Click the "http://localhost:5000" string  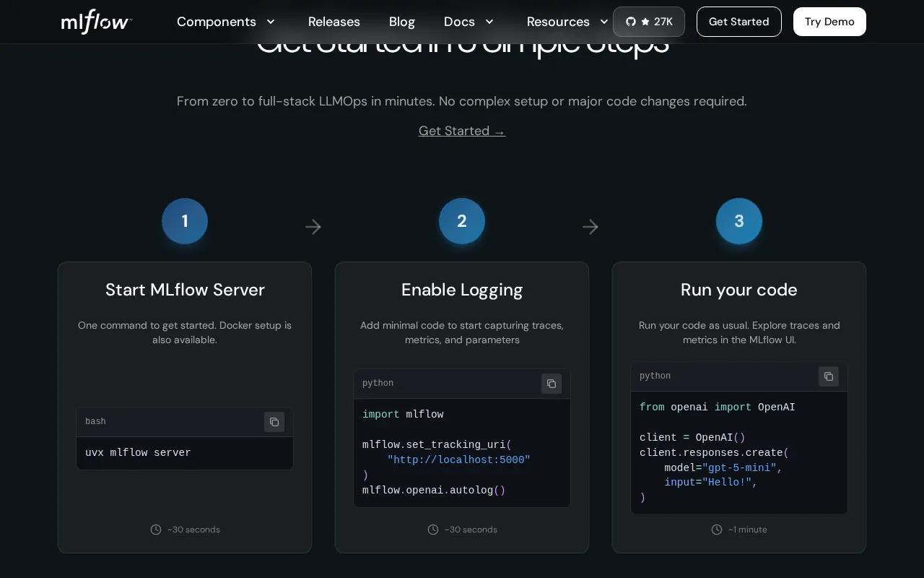pyautogui.click(x=458, y=460)
